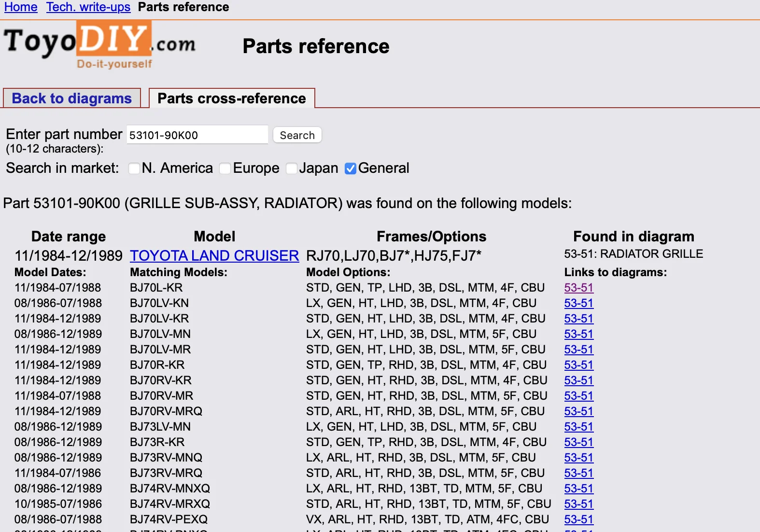760x532 pixels.
Task: Switch to Back to diagrams tab
Action: [x=72, y=98]
